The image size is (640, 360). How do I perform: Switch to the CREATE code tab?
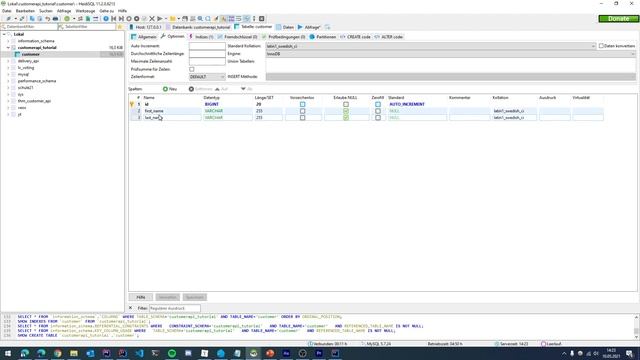pos(355,37)
